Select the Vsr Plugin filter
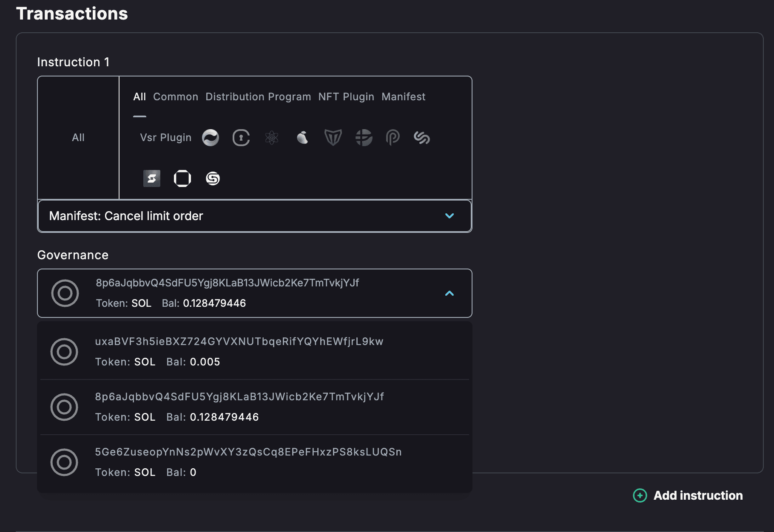 [165, 138]
